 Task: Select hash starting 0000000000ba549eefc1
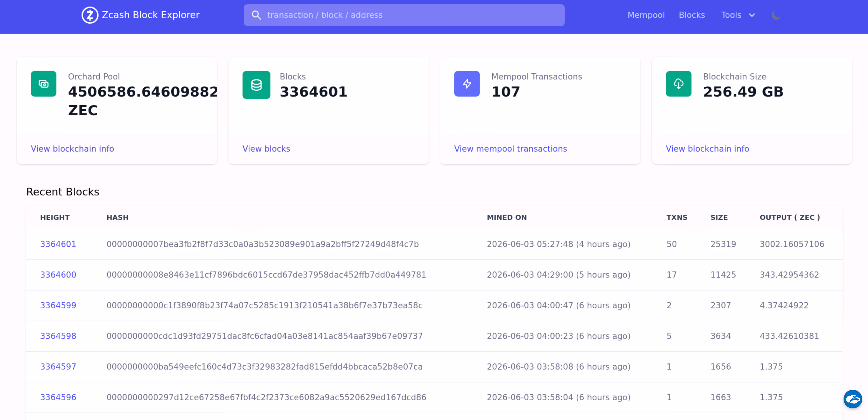[264, 367]
